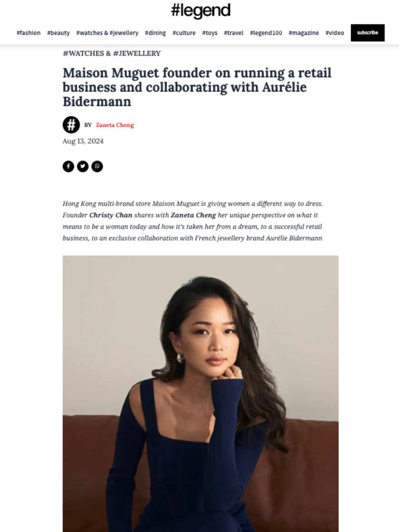Screen dimensions: 399x532
Task: Go to #legend site logo
Action: coord(201,10)
